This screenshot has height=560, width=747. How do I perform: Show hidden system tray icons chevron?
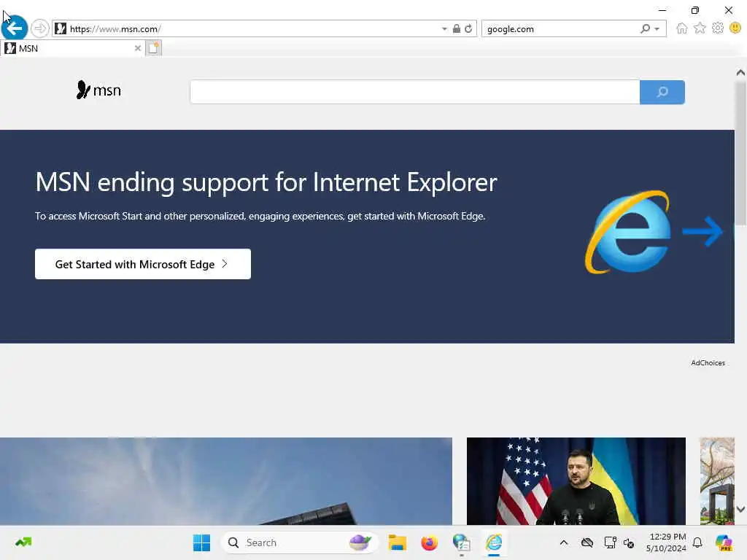click(564, 542)
